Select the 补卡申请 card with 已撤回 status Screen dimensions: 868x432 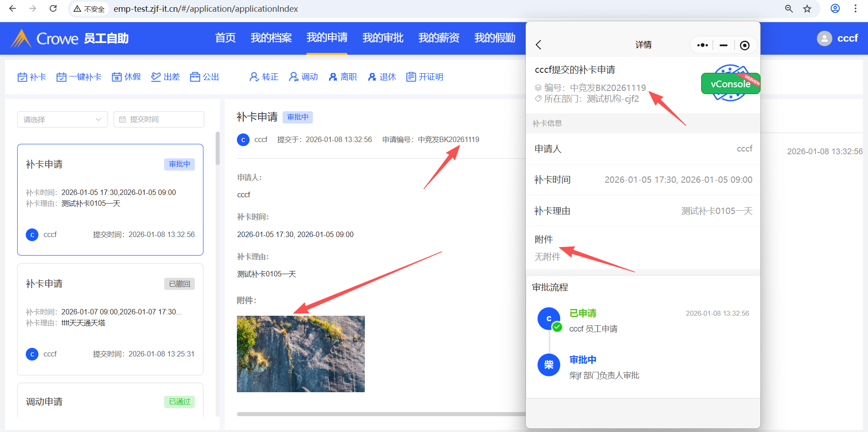point(110,319)
